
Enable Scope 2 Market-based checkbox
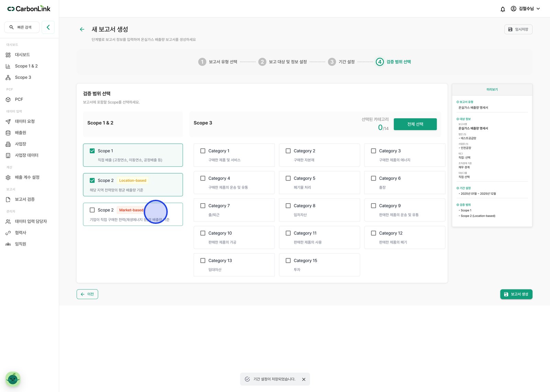92,210
